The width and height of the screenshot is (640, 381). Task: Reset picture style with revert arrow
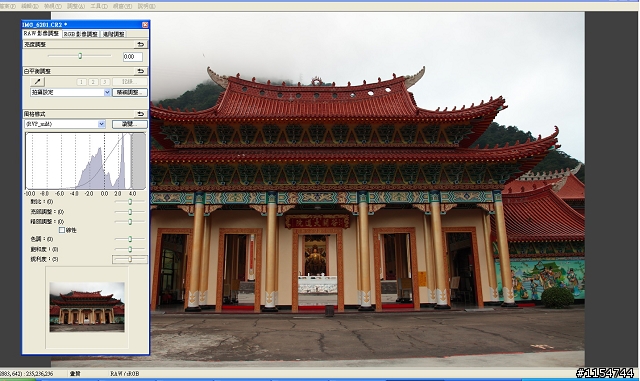(140, 114)
